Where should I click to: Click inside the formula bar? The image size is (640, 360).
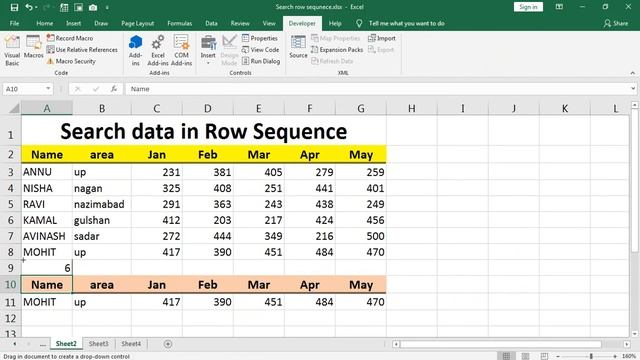(378, 89)
